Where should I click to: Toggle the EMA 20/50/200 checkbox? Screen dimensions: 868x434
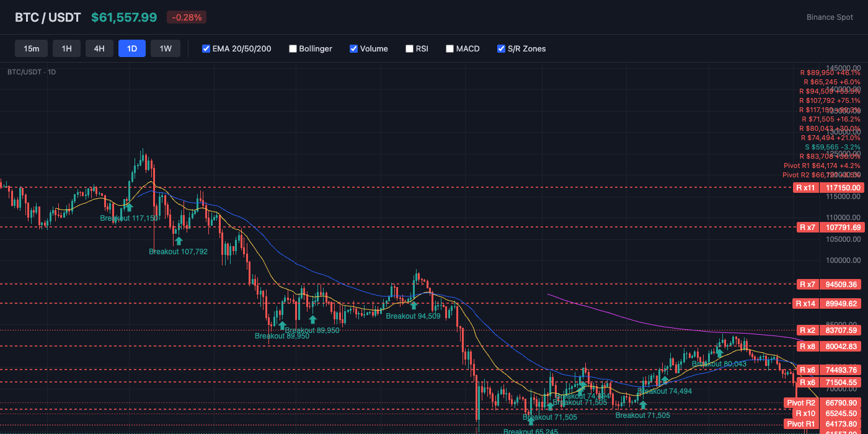(206, 48)
